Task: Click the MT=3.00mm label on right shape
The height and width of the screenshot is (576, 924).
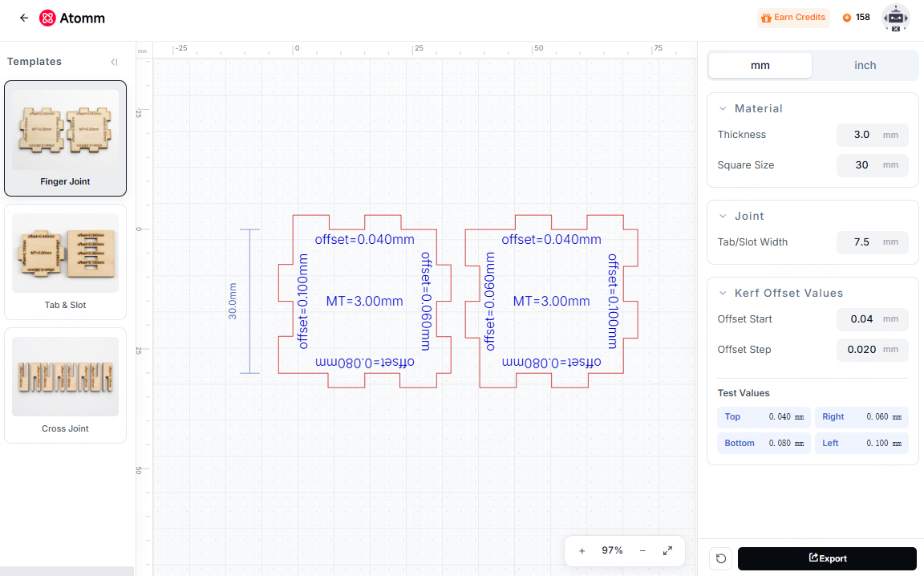Action: click(x=552, y=302)
